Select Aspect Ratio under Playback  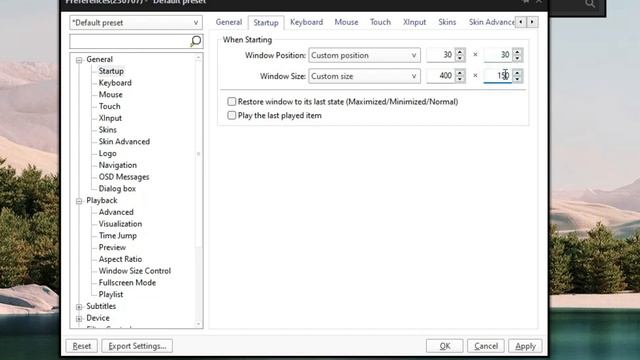click(120, 260)
